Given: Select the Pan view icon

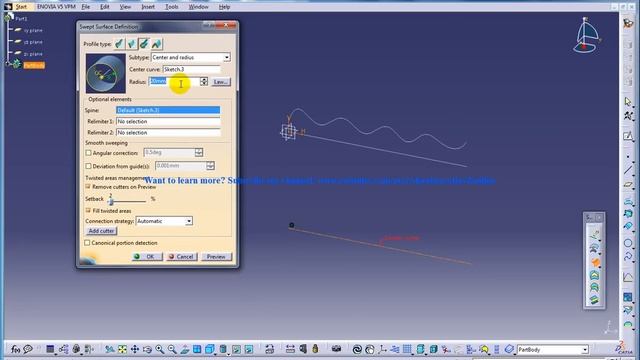Looking at the screenshot, I should 135,349.
